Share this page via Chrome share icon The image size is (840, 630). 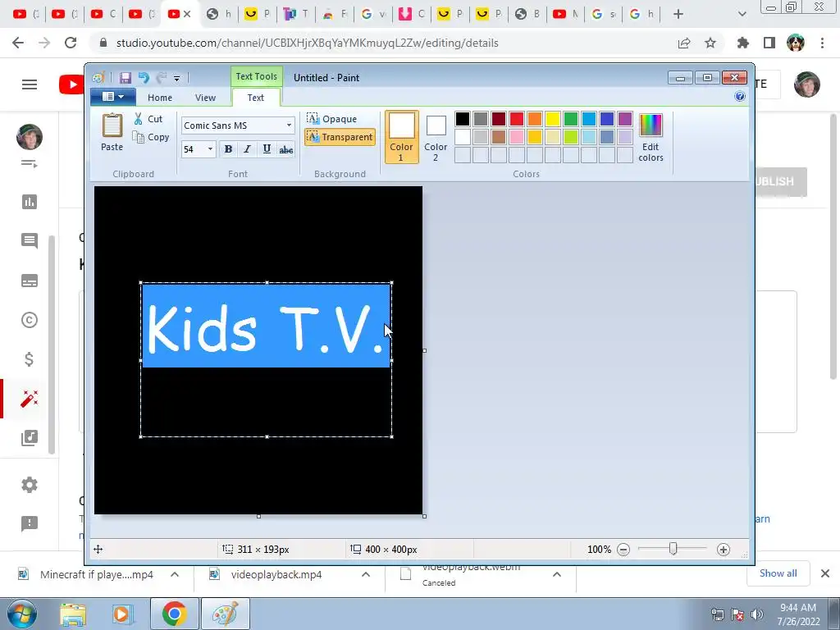[x=684, y=43]
